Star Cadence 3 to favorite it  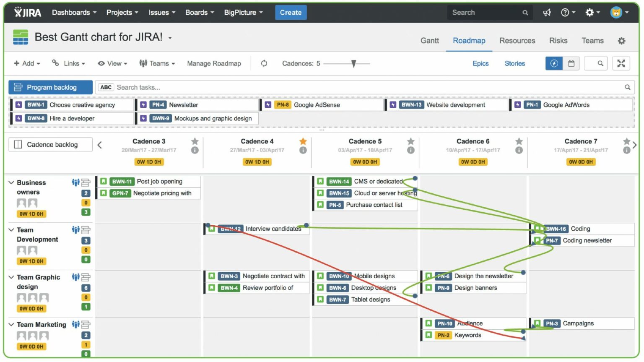(x=195, y=141)
